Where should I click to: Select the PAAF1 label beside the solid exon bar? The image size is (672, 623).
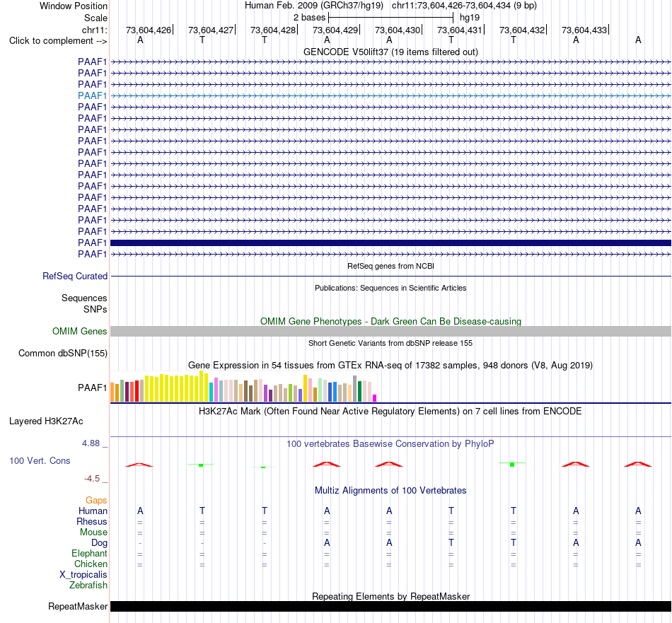(92, 243)
